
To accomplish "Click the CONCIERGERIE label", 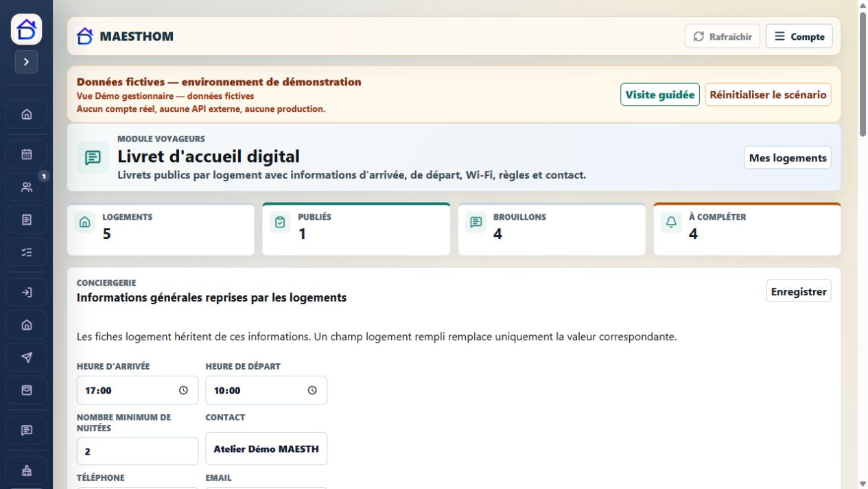I will (x=106, y=283).
